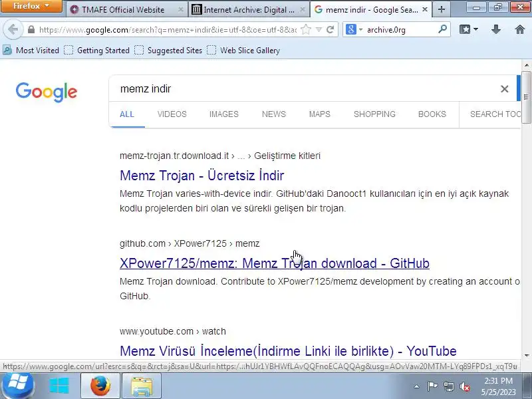Open the network tray icon
532x399 pixels.
pyautogui.click(x=448, y=386)
